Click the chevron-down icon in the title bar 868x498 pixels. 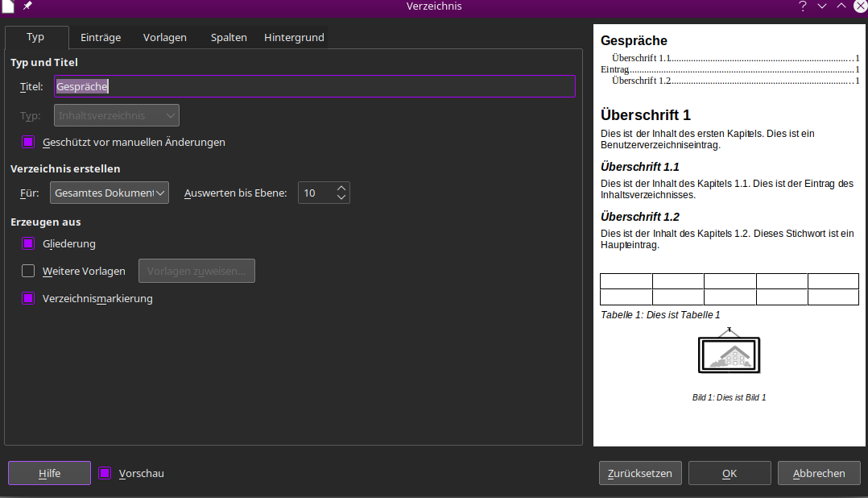point(821,6)
